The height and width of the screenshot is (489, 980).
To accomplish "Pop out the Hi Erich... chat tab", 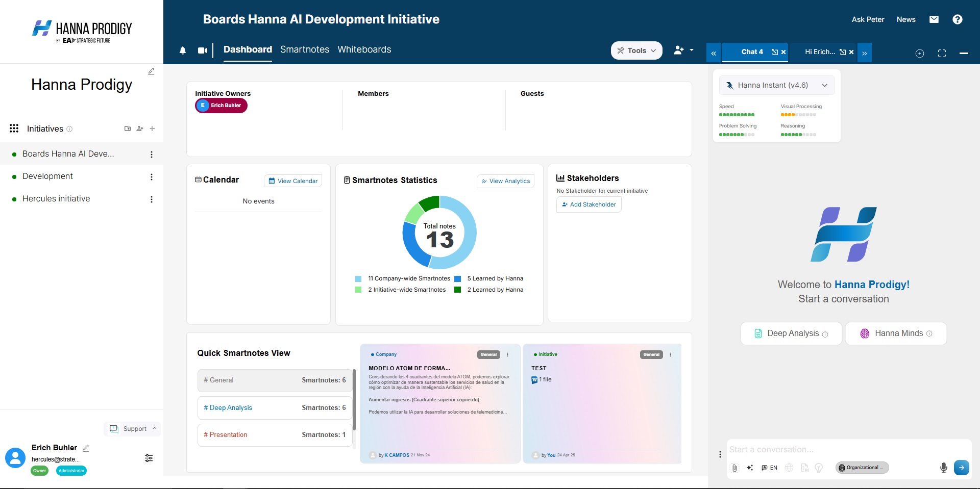I will (843, 52).
